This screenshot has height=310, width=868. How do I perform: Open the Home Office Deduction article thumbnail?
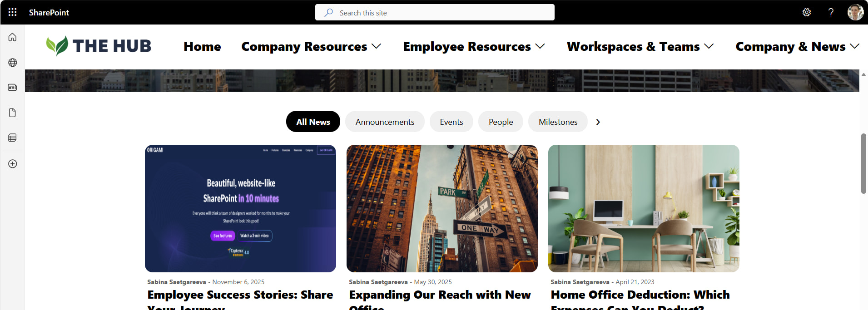pyautogui.click(x=644, y=208)
